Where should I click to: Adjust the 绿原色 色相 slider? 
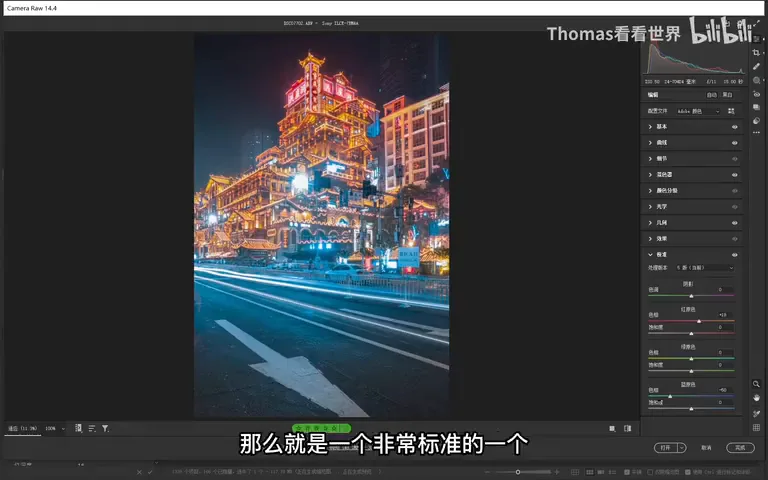(691, 359)
